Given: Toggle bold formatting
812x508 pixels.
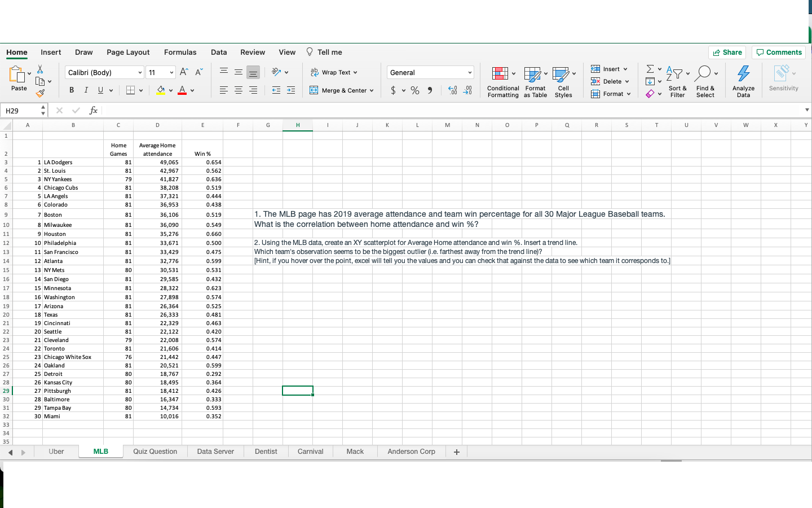Looking at the screenshot, I should tap(72, 90).
